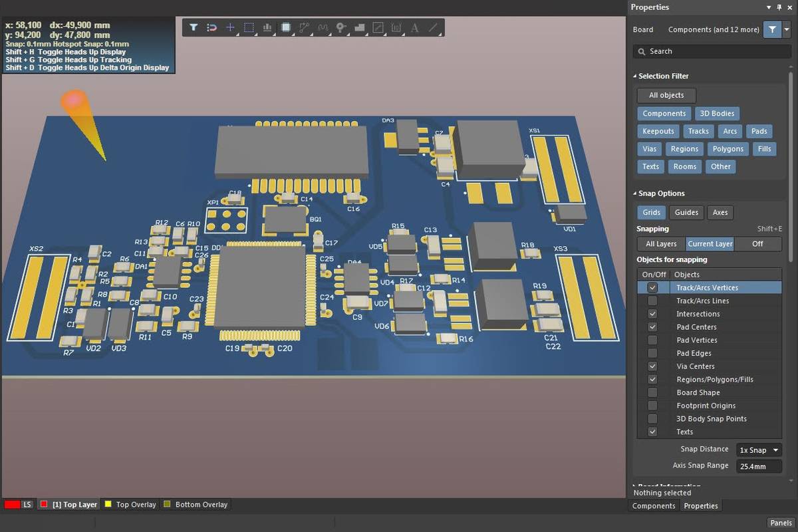This screenshot has height=532, width=798.
Task: Click the olive Bottom Overlay color swatch
Action: (x=168, y=505)
